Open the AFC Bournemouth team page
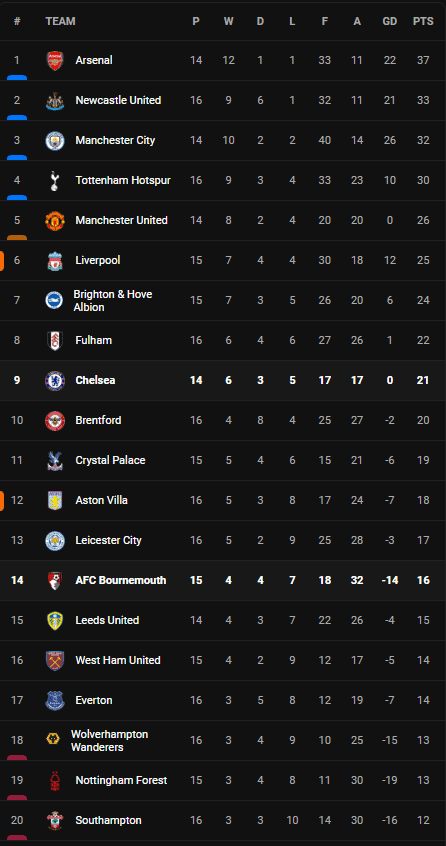446x846 pixels. pyautogui.click(x=121, y=580)
